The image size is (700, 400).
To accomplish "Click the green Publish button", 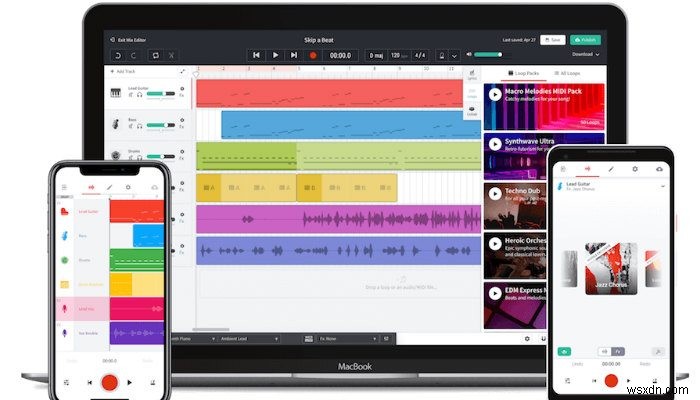I will coord(585,40).
